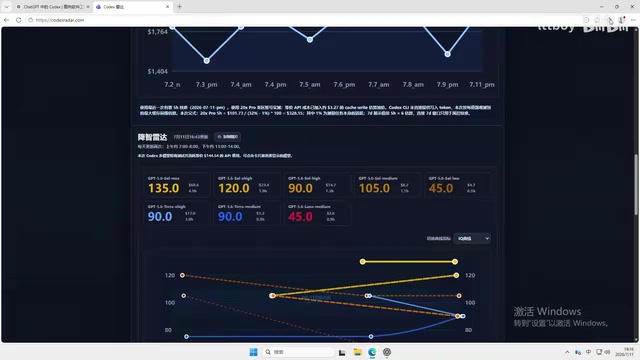The image size is (640, 360).
Task: Expand the system tray hidden icons chevron
Action: (x=567, y=352)
